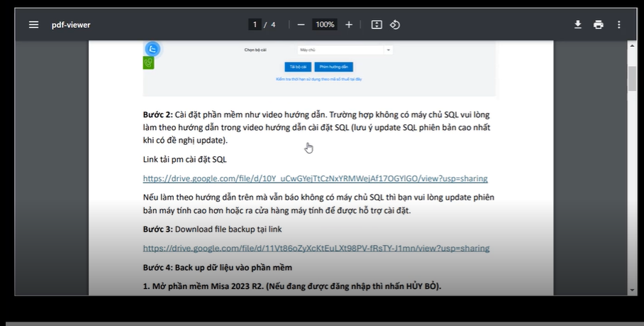The width and height of the screenshot is (644, 326).
Task: Click the blue chat bubble icon
Action: 152,49
